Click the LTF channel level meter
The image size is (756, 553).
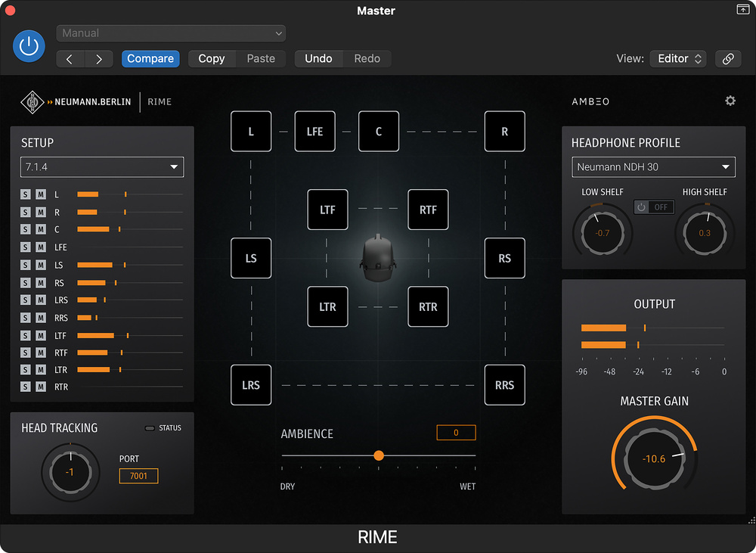tap(130, 335)
